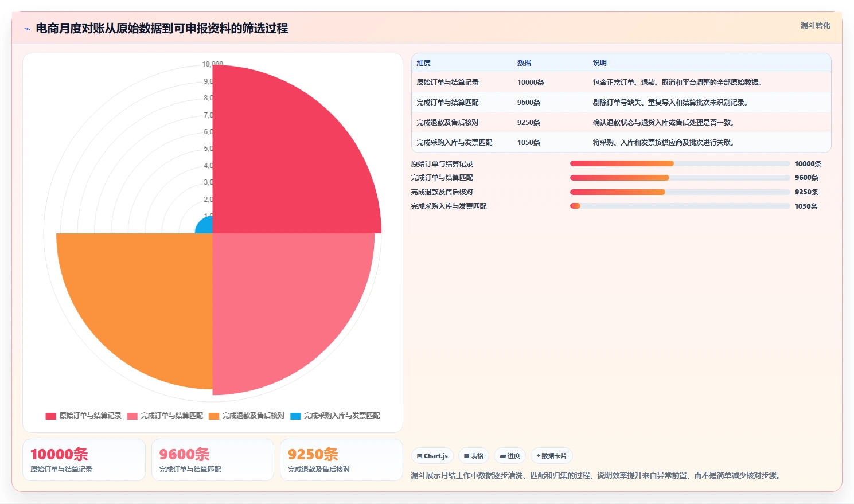854x504 pixels.
Task: Click the description starting 确认退款状态
Action: tap(664, 123)
